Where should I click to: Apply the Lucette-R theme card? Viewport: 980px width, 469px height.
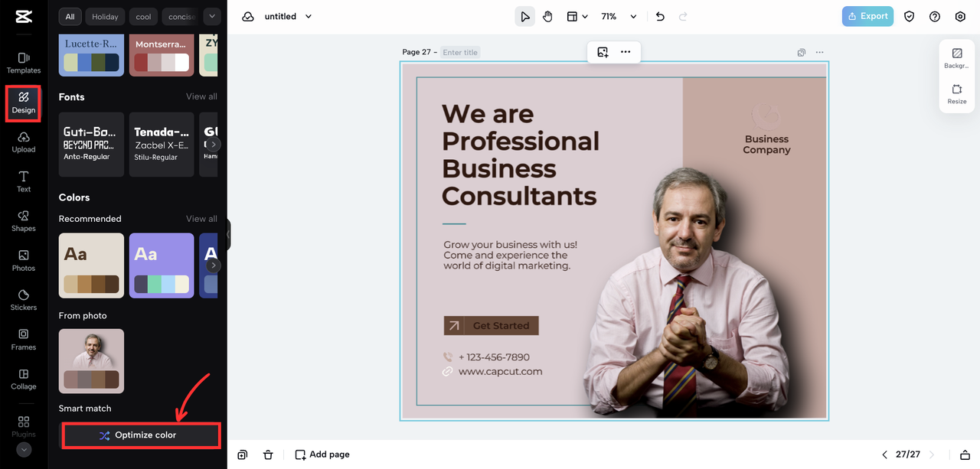pos(91,55)
